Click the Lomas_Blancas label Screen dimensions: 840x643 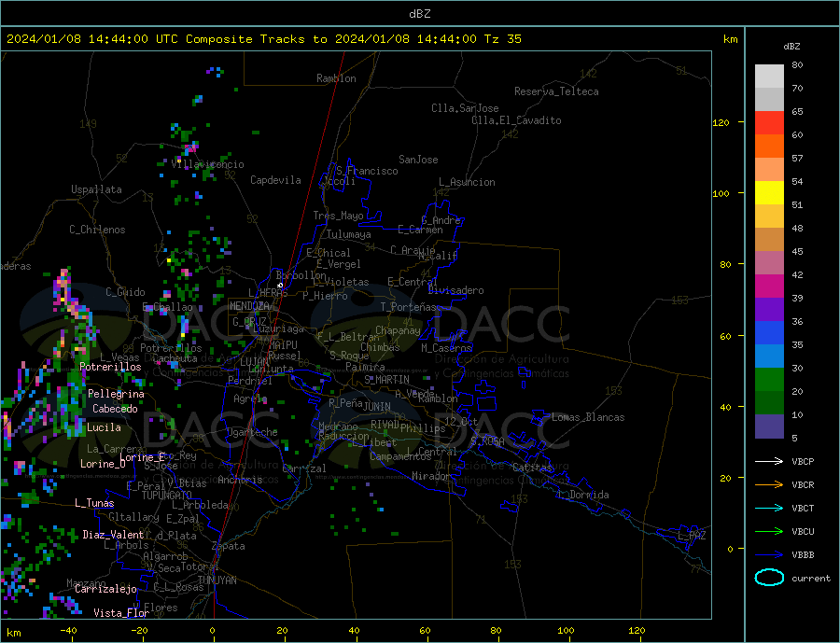[x=588, y=417]
